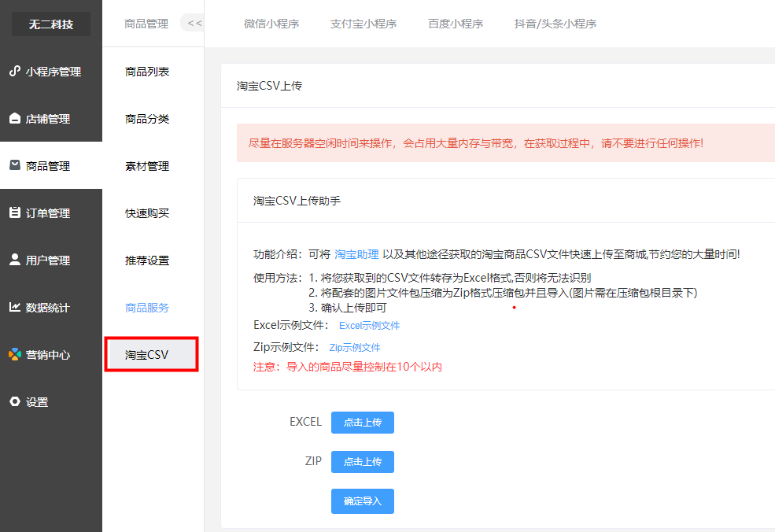Click the 用户管理 person icon

coord(15,260)
